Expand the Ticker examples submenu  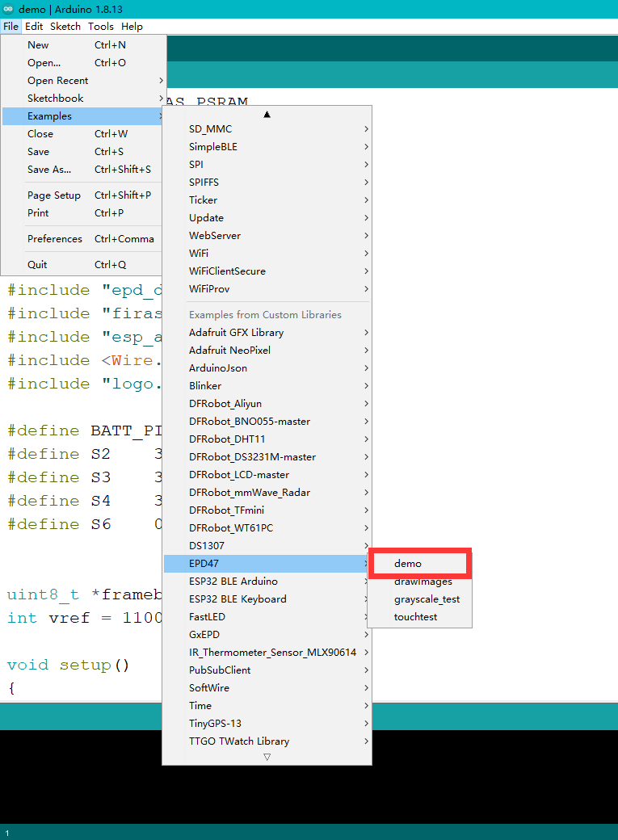(267, 199)
